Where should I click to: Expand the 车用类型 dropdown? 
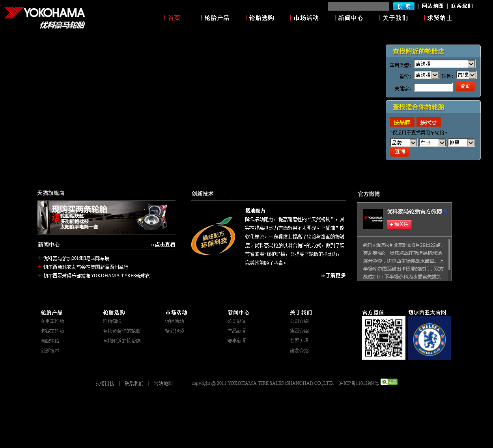tap(444, 64)
